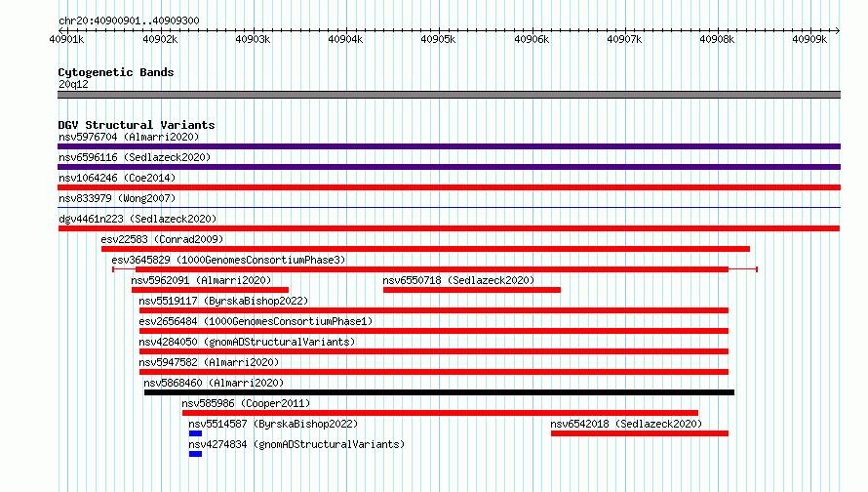The width and height of the screenshot is (868, 492).
Task: Click the 40909k ruler tick label
Action: click(809, 39)
